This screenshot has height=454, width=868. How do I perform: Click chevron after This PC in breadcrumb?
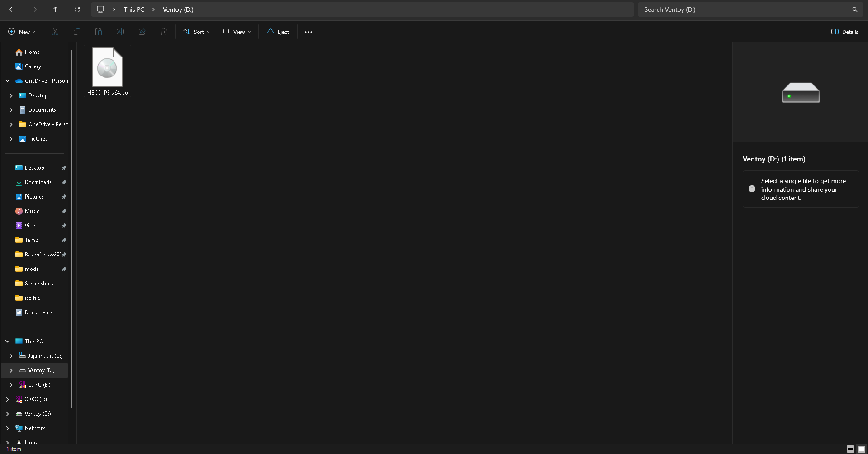click(153, 9)
